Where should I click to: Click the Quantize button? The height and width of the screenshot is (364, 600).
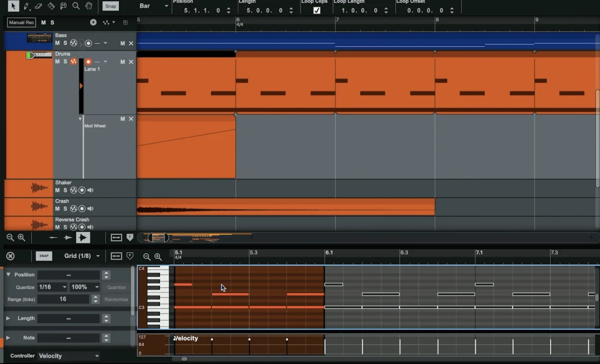click(116, 287)
